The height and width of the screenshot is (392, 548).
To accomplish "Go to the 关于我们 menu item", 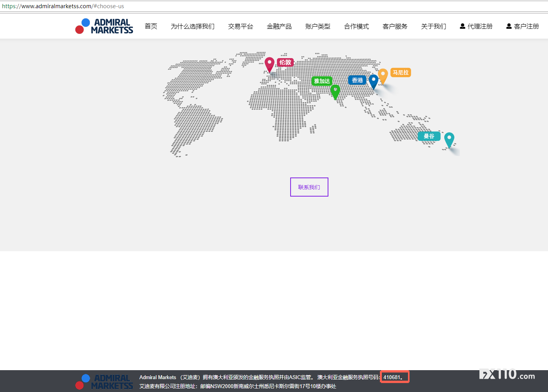I will pyautogui.click(x=434, y=26).
